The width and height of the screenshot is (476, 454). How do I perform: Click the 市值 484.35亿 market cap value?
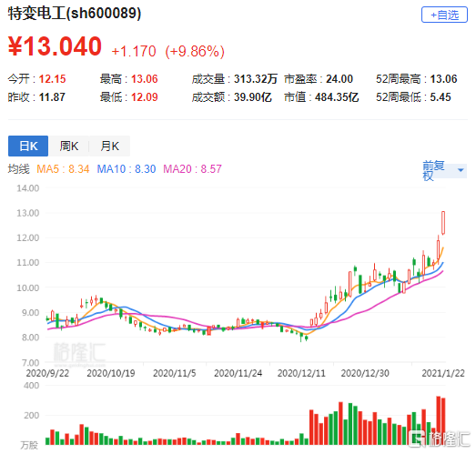click(321, 97)
